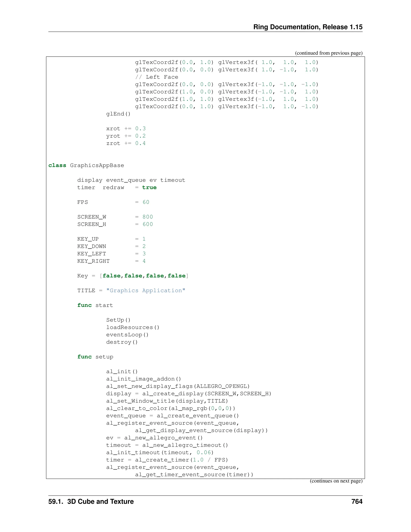Click the true value after redraw
The width and height of the screenshot is (411, 532).
[149, 187]
